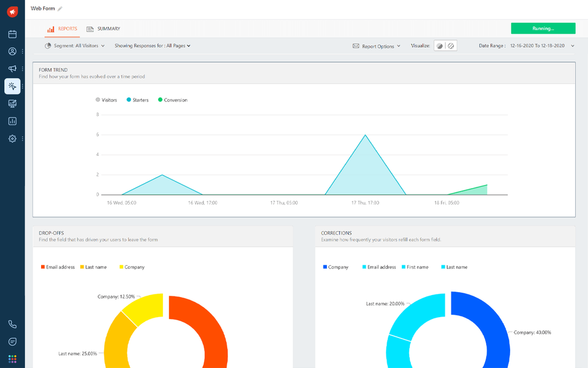Open the chat bubble icon in sidebar
588x368 pixels.
click(12, 342)
